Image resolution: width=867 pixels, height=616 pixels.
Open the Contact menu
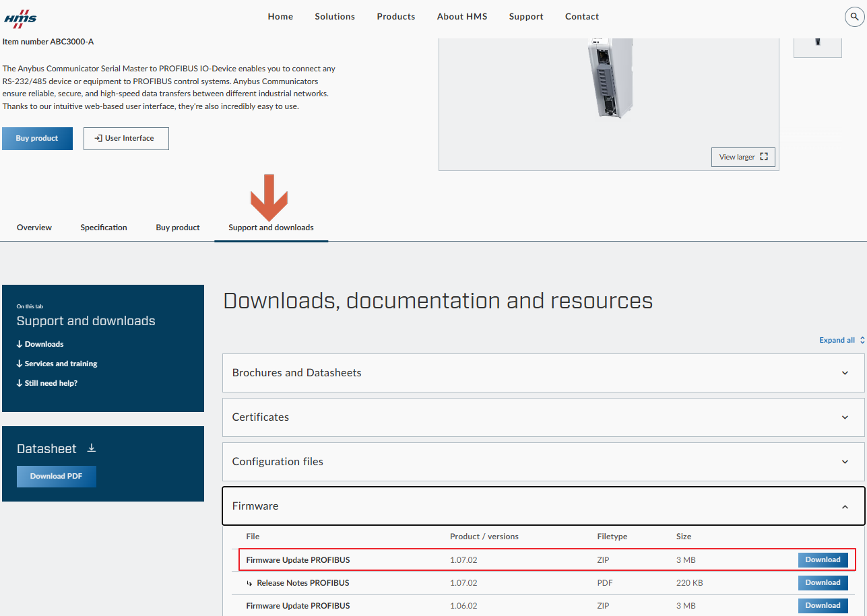tap(582, 17)
